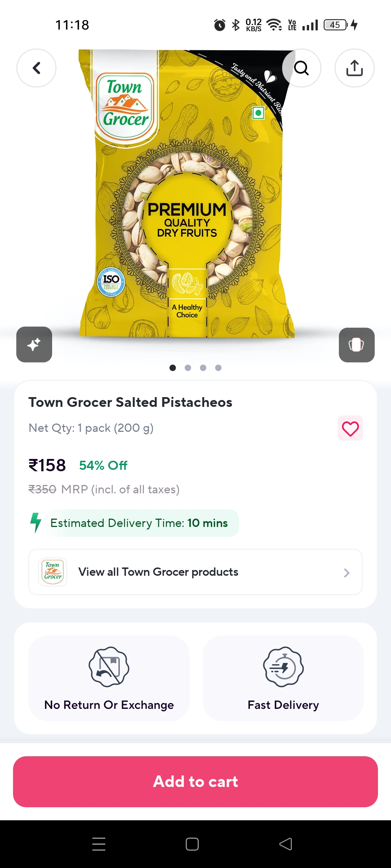391x868 pixels.
Task: Expand Town Grocer products chevron
Action: [346, 573]
